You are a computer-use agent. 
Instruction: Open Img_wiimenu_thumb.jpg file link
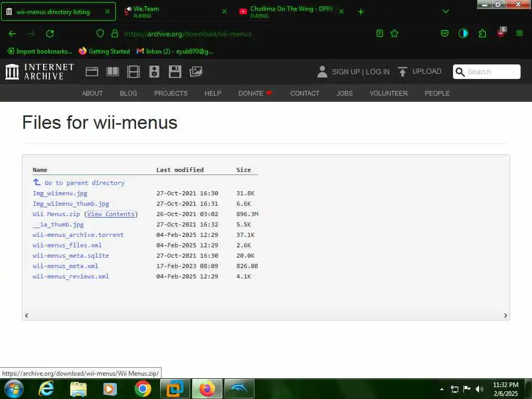coord(71,204)
